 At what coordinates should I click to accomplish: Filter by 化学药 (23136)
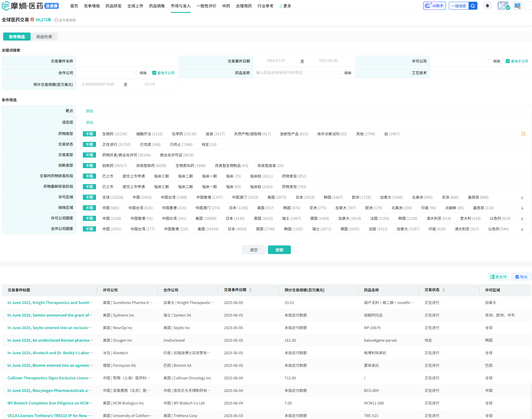tap(184, 134)
